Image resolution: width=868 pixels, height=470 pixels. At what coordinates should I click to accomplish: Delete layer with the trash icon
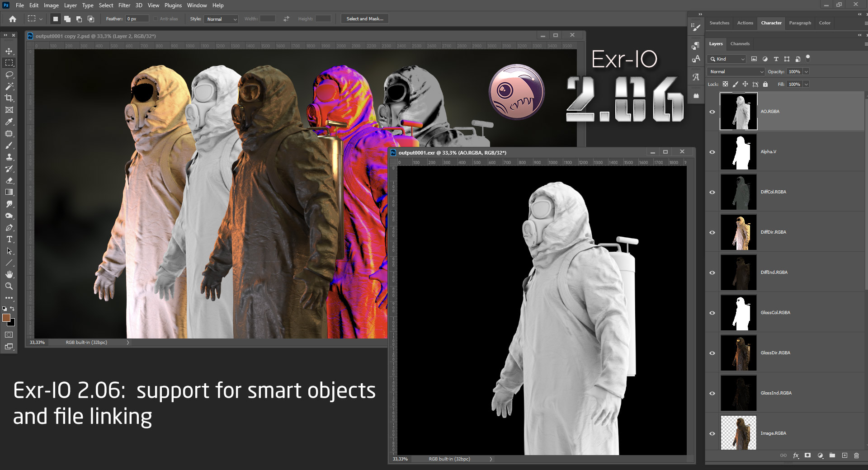click(856, 456)
